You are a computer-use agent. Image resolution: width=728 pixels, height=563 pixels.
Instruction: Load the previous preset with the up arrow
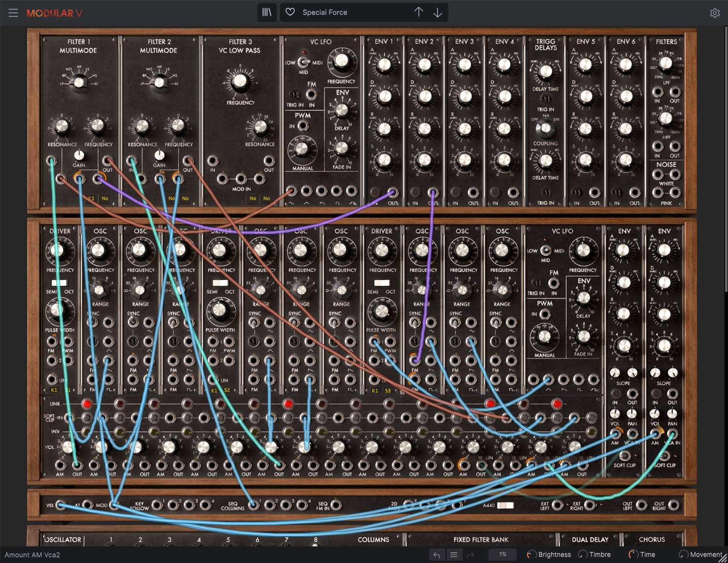tap(418, 12)
